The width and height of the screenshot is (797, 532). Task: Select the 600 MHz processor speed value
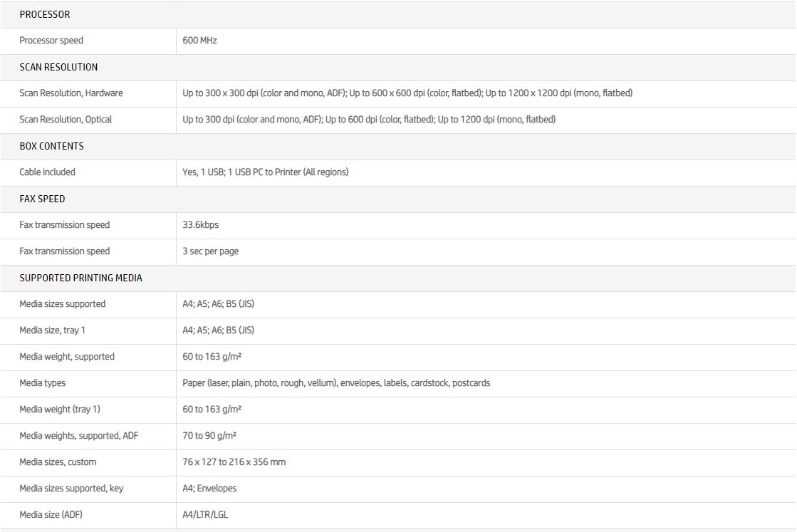point(199,41)
